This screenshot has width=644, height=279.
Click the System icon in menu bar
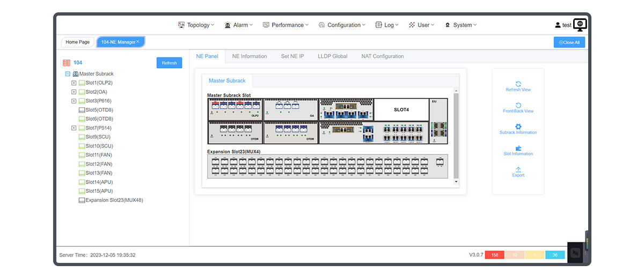tap(448, 25)
